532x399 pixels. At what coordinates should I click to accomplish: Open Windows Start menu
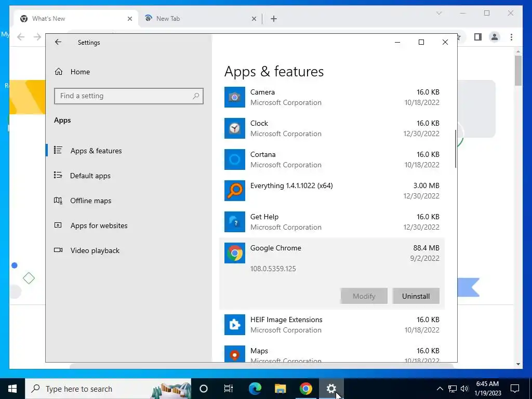[12, 389]
